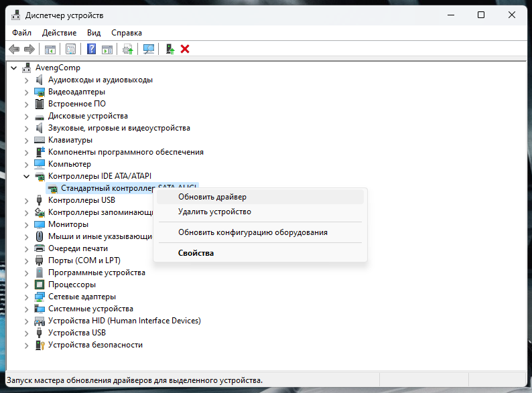Expand Устройства HID (Human Interface Devices)
The height and width of the screenshot is (393, 532).
[26, 321]
